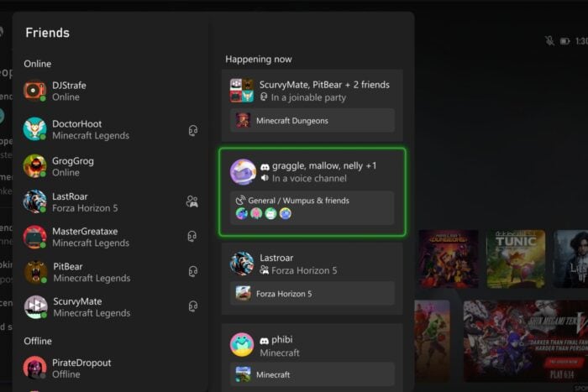Viewport: 588px width, 392px height.
Task: Select GrogGrog's avatar picture
Action: point(34,166)
